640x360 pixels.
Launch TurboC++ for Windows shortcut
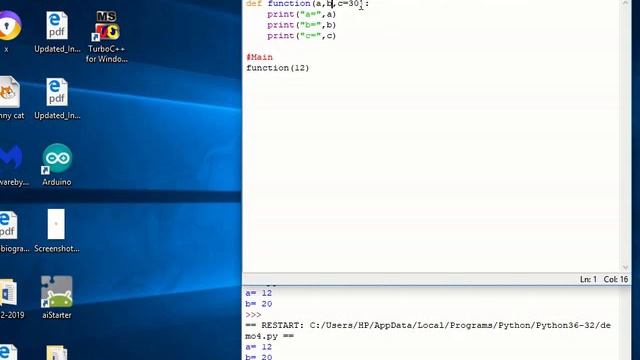pyautogui.click(x=107, y=37)
